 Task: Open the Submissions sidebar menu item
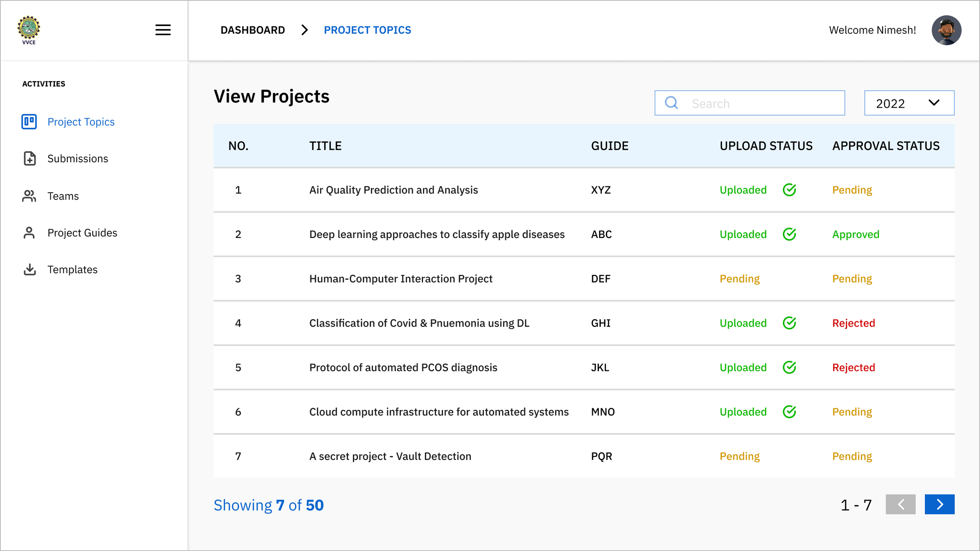[78, 158]
